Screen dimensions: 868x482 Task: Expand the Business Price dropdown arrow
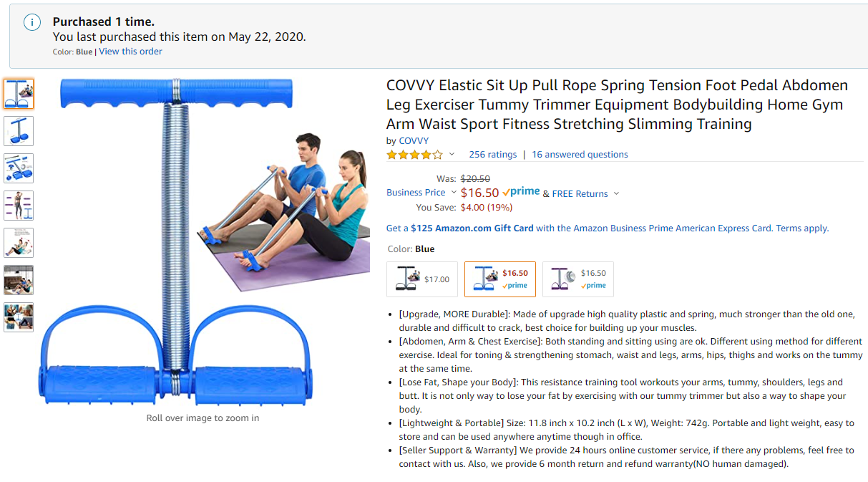click(x=454, y=193)
